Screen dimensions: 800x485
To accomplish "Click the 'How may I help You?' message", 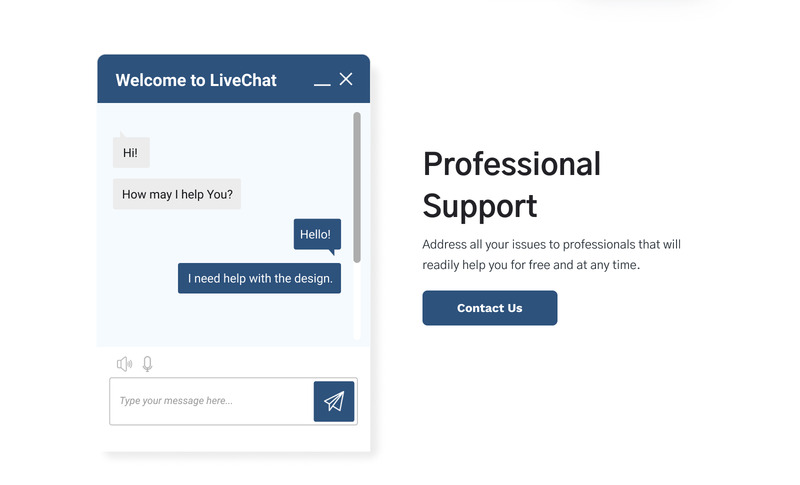I will pos(177,194).
